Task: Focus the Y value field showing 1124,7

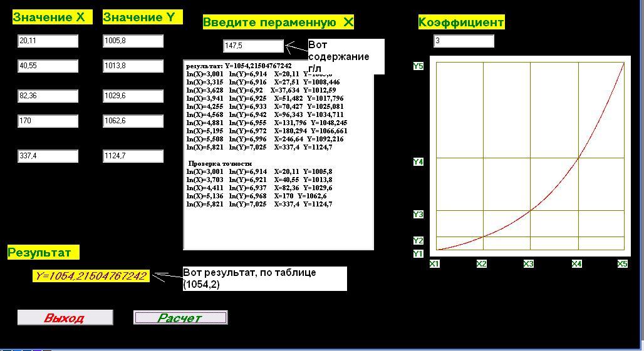Action: pos(133,156)
